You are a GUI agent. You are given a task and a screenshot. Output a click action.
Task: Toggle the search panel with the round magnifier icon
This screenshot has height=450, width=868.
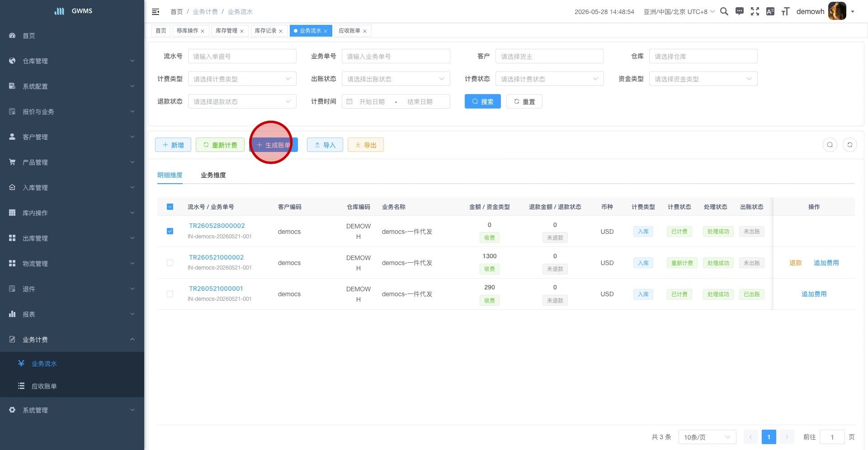pyautogui.click(x=830, y=145)
